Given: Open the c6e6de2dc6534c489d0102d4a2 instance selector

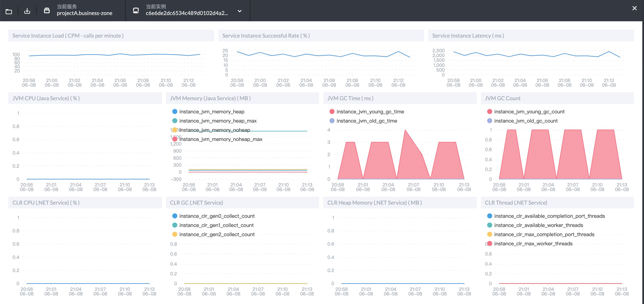Looking at the screenshot, I should point(187,13).
